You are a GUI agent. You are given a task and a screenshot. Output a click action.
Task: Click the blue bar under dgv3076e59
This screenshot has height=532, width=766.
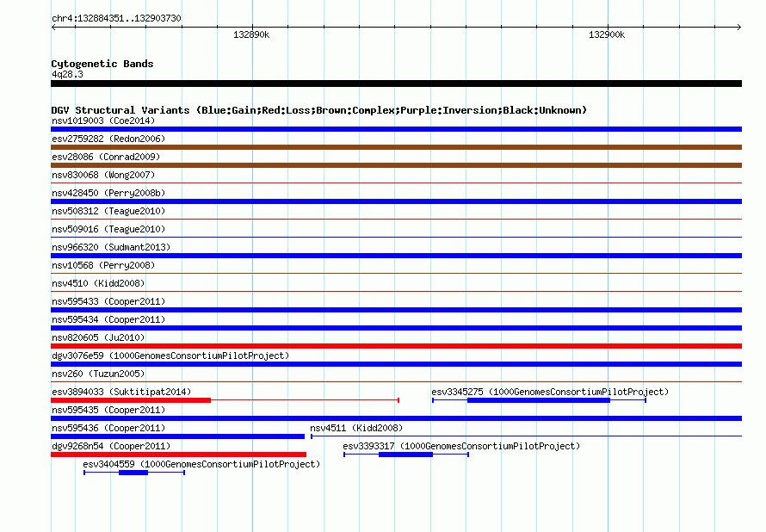(x=396, y=364)
